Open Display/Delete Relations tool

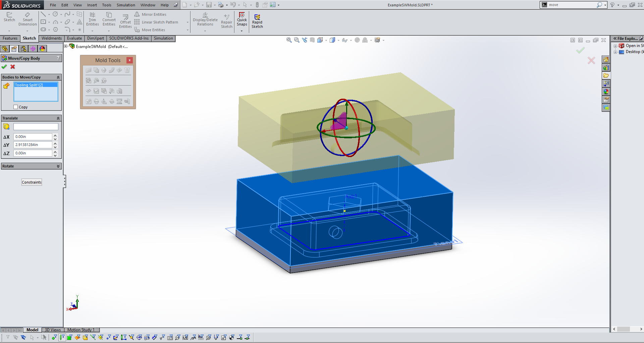(205, 19)
